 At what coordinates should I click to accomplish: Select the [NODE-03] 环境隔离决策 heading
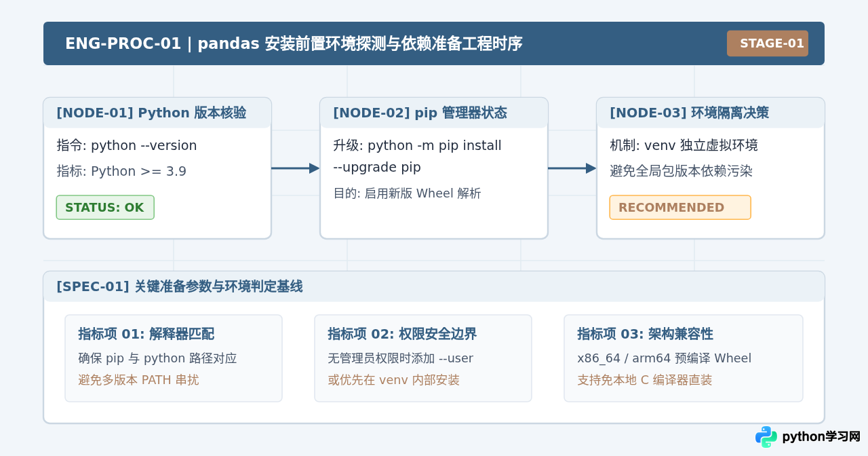click(689, 113)
